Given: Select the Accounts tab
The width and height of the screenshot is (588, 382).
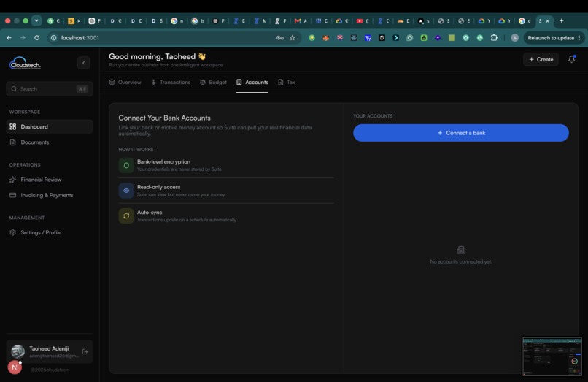Looking at the screenshot, I should 252,83.
